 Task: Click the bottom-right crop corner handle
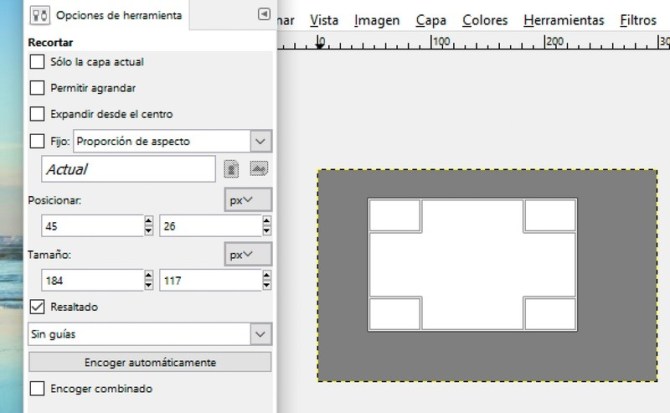[x=550, y=314]
